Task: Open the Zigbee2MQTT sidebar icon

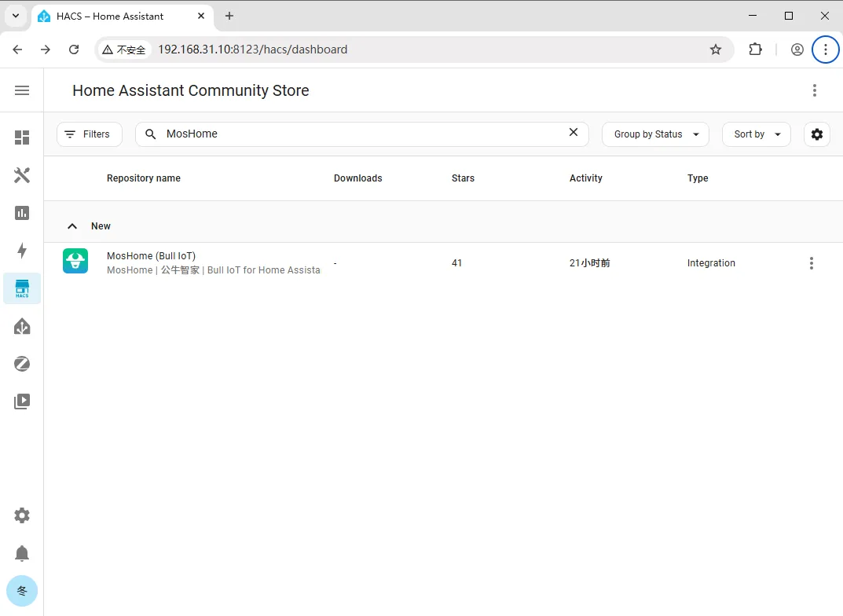Action: tap(22, 364)
